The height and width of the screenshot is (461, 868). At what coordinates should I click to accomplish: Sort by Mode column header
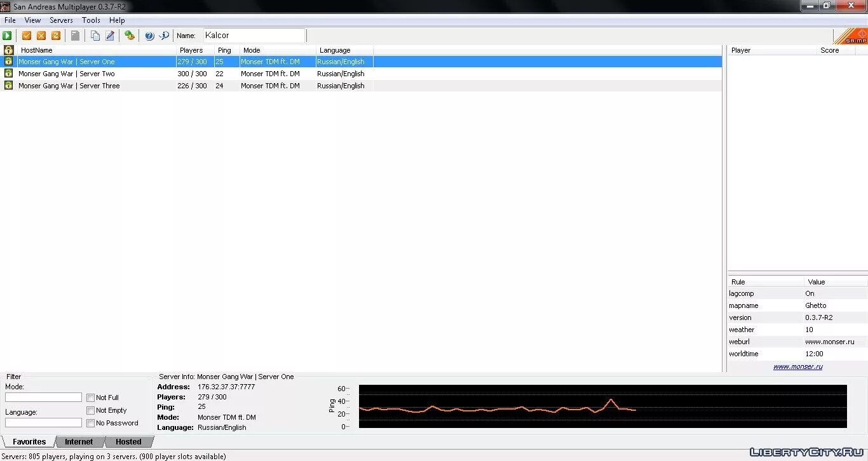click(x=278, y=50)
